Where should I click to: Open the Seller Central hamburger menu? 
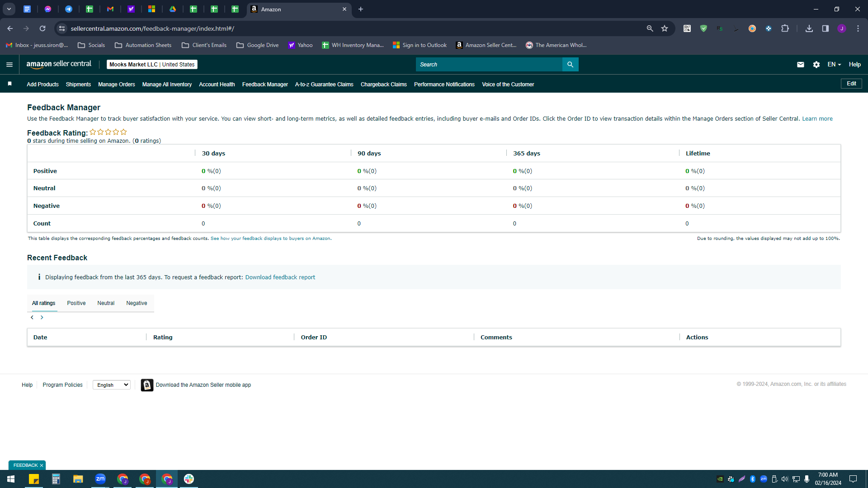pyautogui.click(x=9, y=65)
